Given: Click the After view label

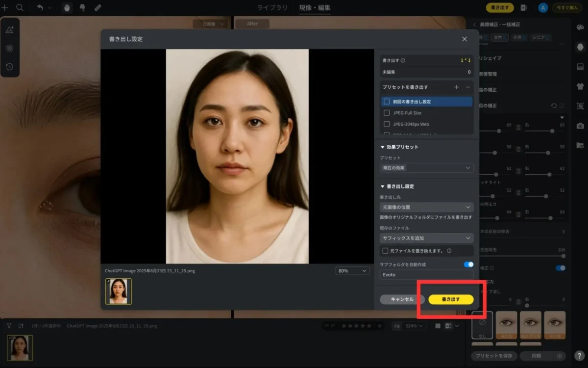Looking at the screenshot, I should point(252,24).
